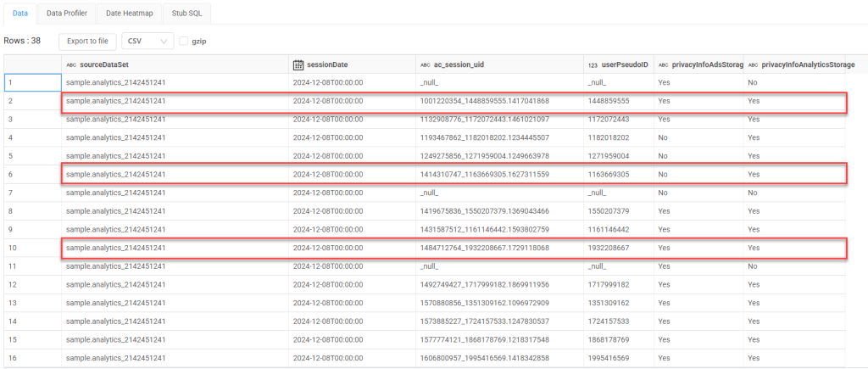
Task: Click userPseudoID value 1163669305
Action: click(x=609, y=174)
